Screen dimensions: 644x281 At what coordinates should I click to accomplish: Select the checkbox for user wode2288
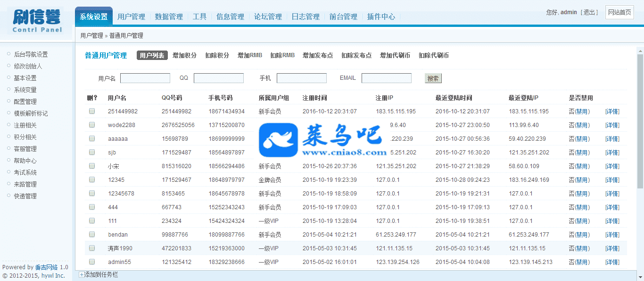(x=92, y=125)
